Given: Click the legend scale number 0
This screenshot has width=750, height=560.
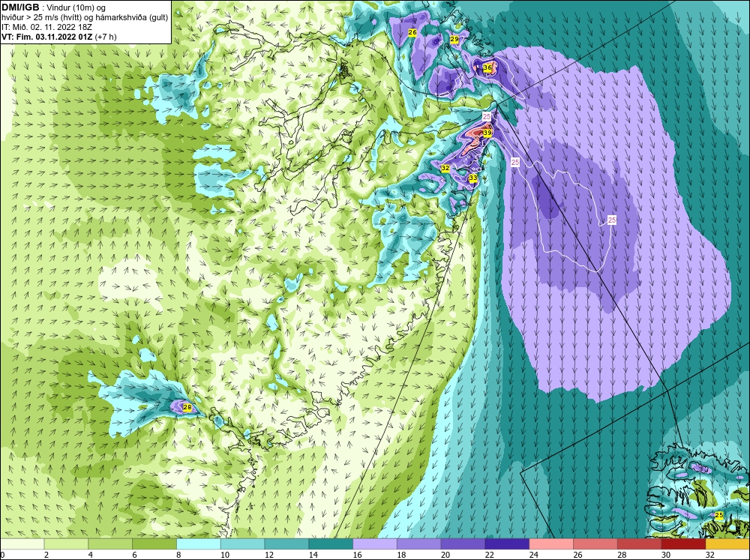Looking at the screenshot, I should click(x=2, y=555).
